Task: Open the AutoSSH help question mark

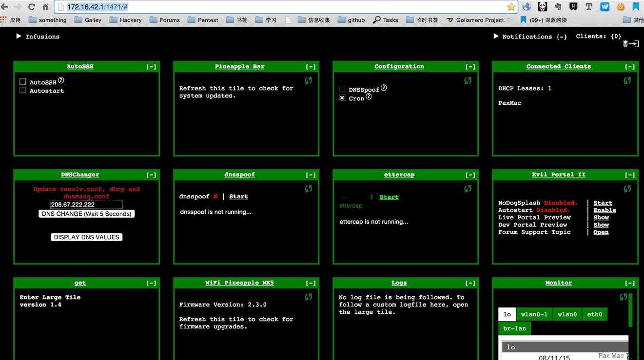Action: tap(61, 80)
